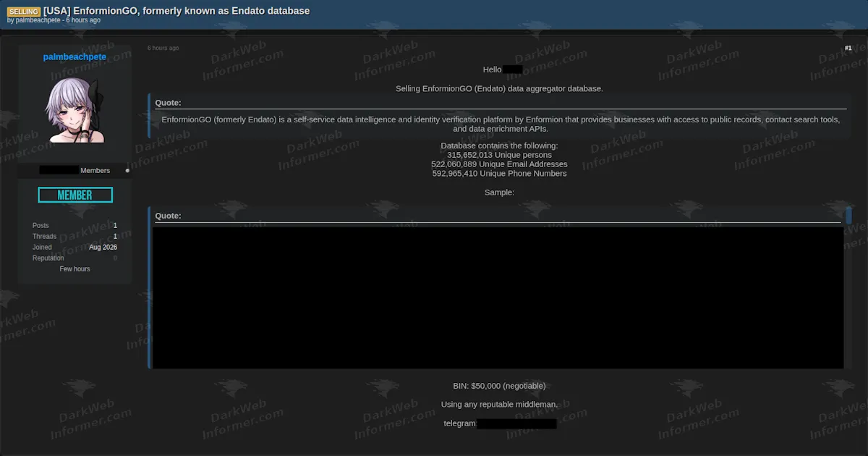Click the SELLING tag badge in thread title
Screen dimensions: 868x456
point(24,12)
